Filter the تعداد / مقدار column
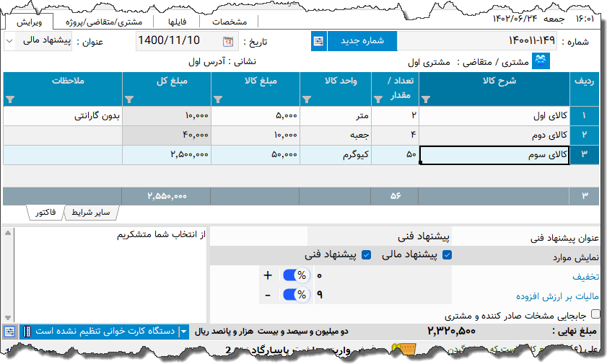The image size is (607, 364). pos(377,99)
